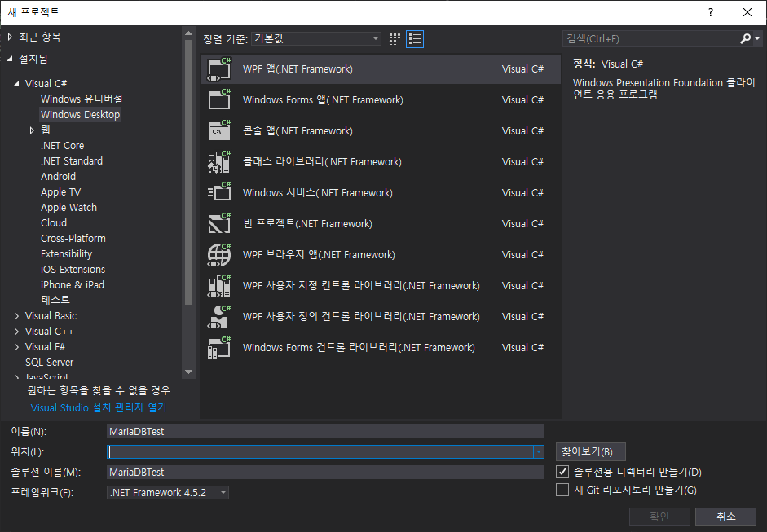Switch to medium icons list view
Screen dimensions: 767x532
pyautogui.click(x=415, y=39)
